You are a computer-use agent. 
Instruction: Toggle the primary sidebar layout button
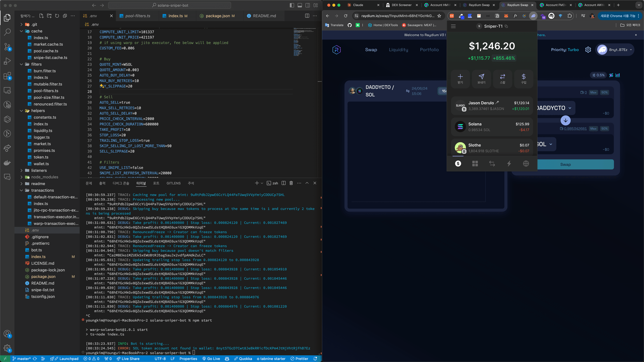[292, 5]
